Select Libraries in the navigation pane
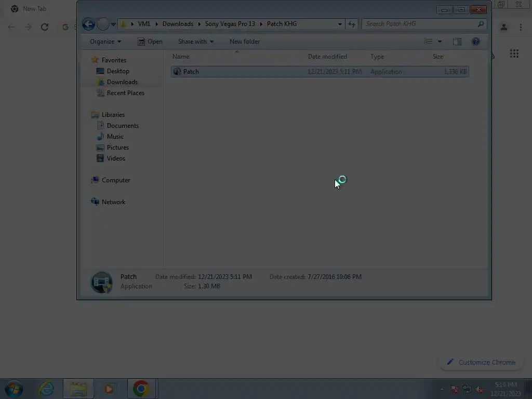The width and height of the screenshot is (532, 399). tap(113, 115)
